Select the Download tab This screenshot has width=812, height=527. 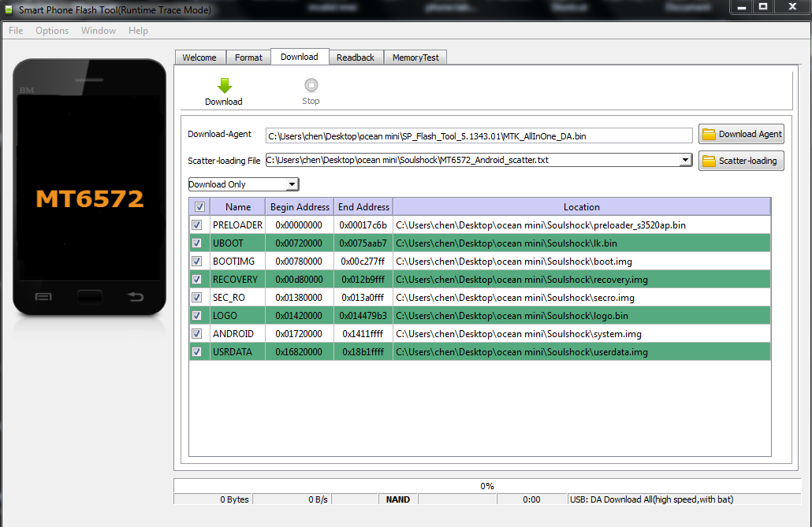(300, 57)
